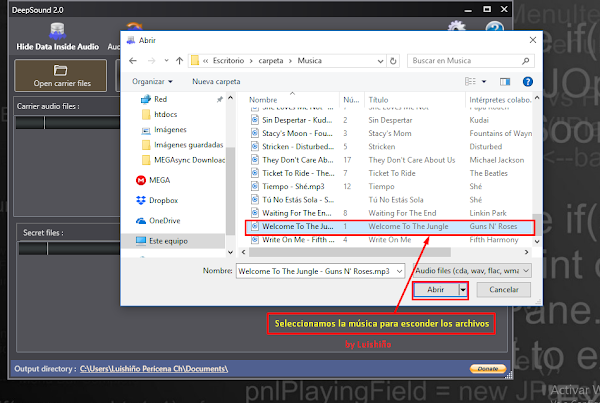Viewport: 600px width, 403px height.
Task: Select Tiempo - Shé.mp3 file
Action: click(x=293, y=186)
